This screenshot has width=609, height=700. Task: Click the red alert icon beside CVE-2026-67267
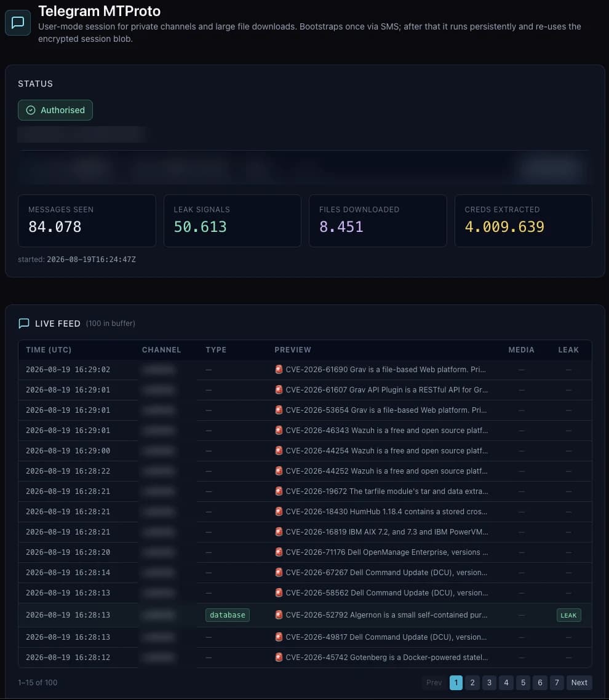click(x=279, y=572)
